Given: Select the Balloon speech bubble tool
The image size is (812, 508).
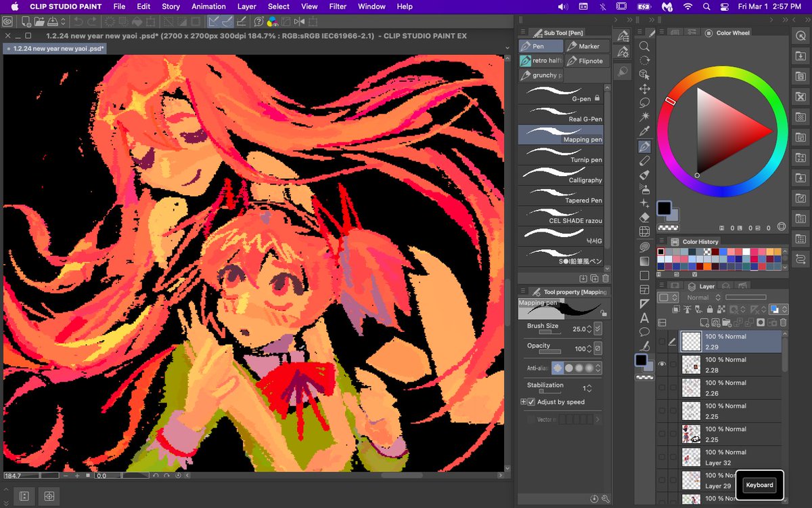Looking at the screenshot, I should (x=644, y=332).
